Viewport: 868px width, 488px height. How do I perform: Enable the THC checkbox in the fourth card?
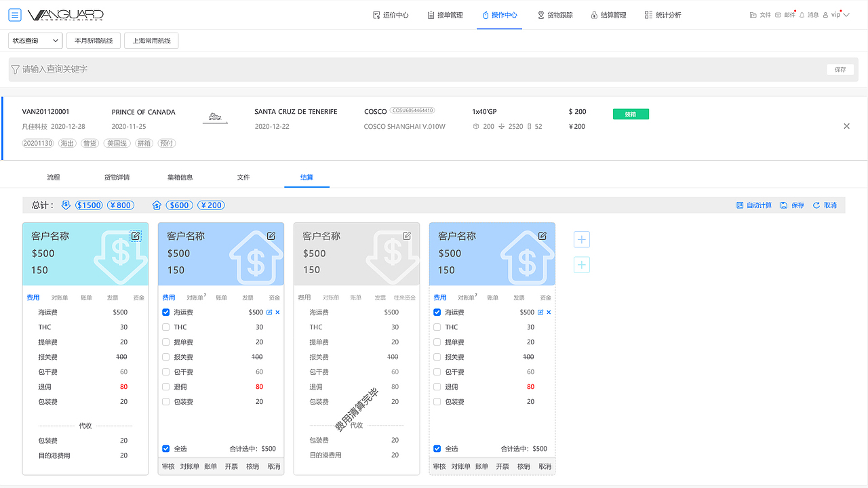[437, 327]
